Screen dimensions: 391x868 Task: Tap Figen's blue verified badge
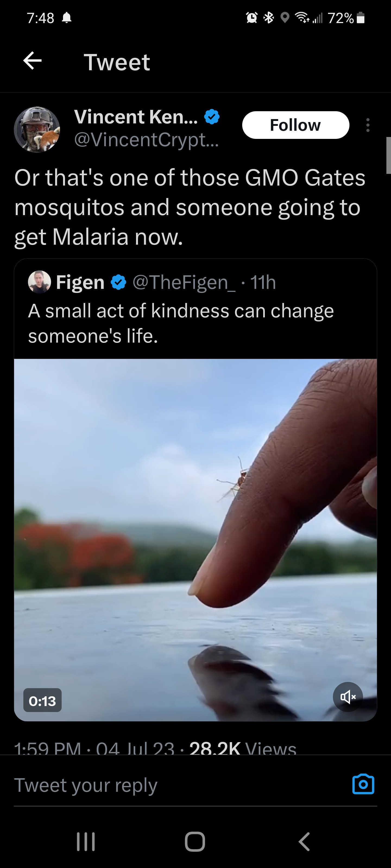point(118,282)
